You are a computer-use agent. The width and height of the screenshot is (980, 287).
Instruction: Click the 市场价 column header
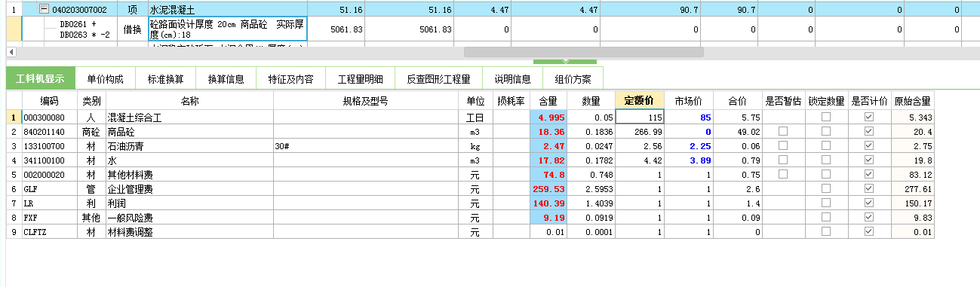pyautogui.click(x=689, y=101)
